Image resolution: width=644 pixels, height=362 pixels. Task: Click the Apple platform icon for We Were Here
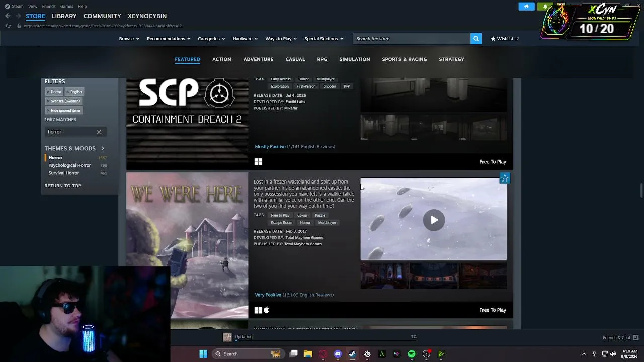pos(267,310)
